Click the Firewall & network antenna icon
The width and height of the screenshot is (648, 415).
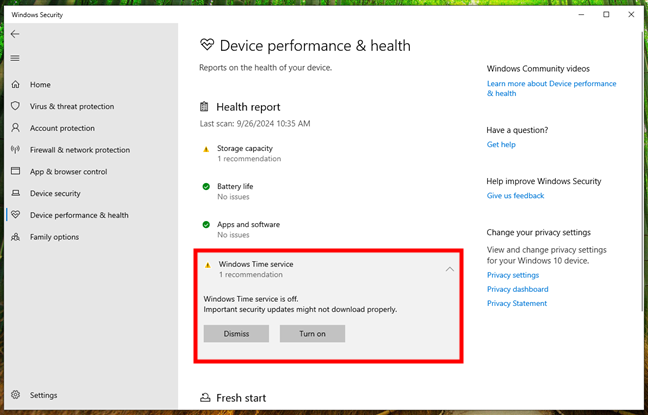point(15,149)
